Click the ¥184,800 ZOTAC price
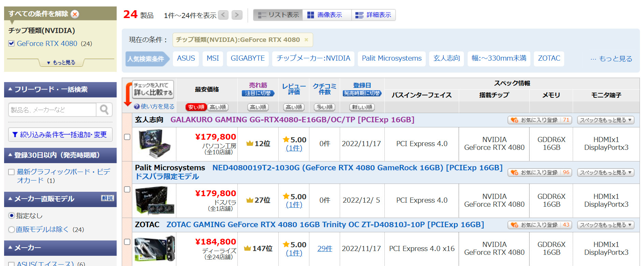This screenshot has height=266, width=644. (x=216, y=242)
